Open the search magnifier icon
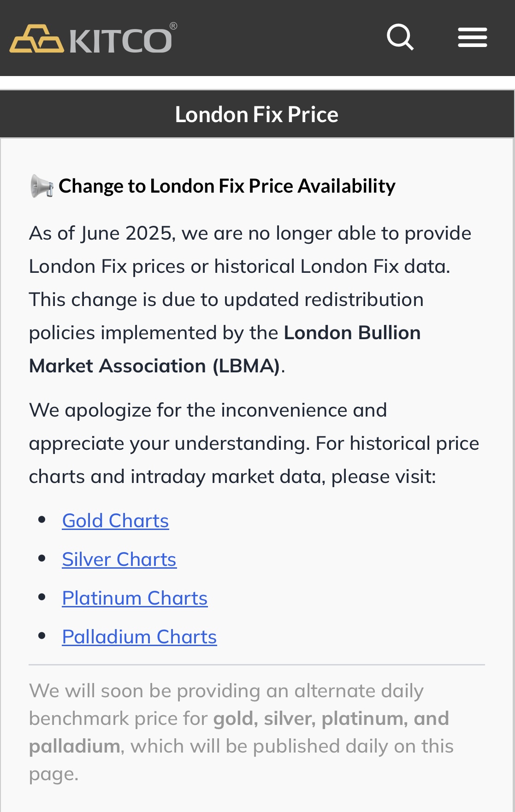This screenshot has height=812, width=515. point(400,37)
